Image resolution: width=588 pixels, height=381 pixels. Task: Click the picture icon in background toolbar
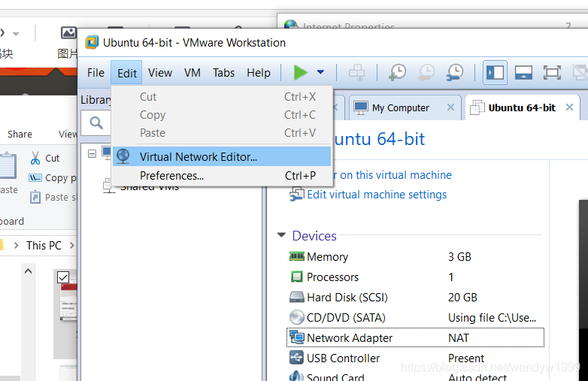pos(68,33)
